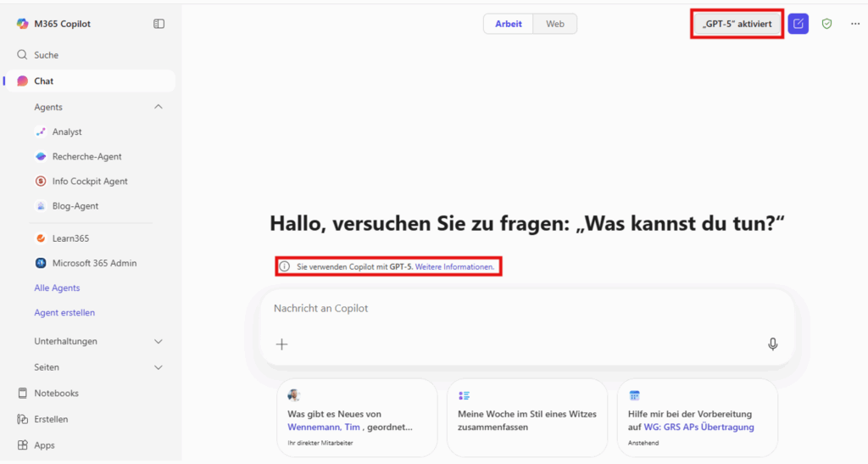This screenshot has width=868, height=464.
Task: Open the Info Cockpit Agent icon
Action: coord(41,181)
